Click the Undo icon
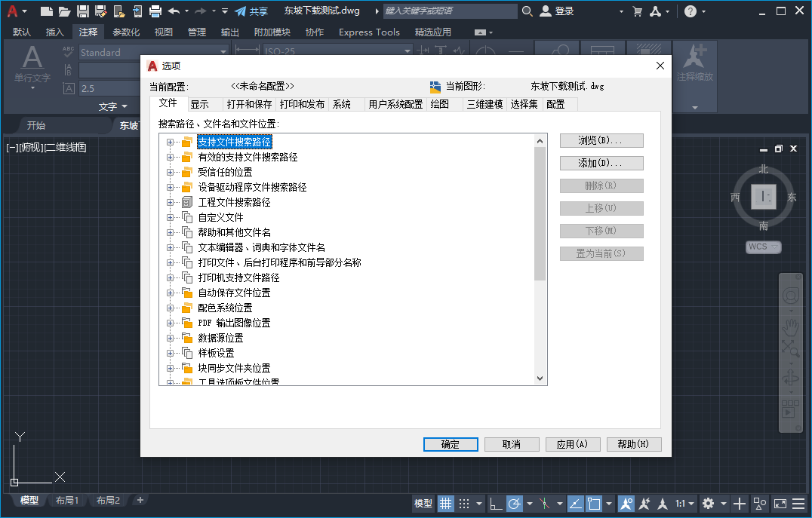The width and height of the screenshot is (812, 518). (174, 11)
